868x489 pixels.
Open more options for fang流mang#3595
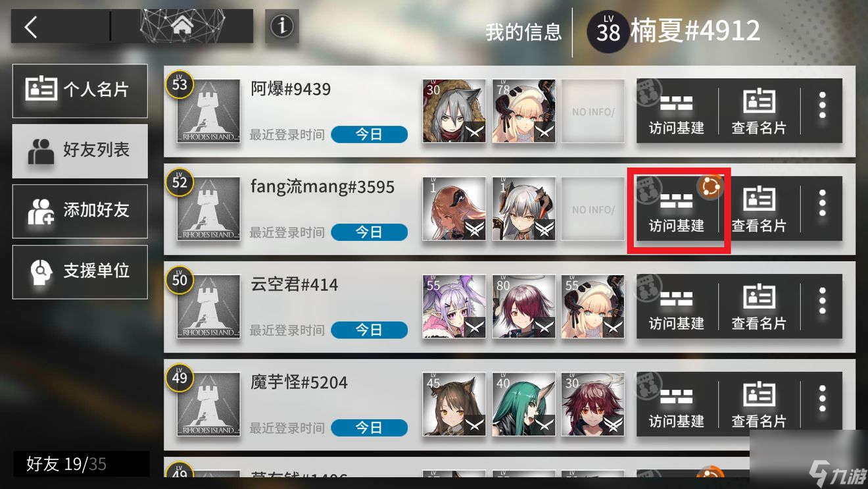coord(822,209)
